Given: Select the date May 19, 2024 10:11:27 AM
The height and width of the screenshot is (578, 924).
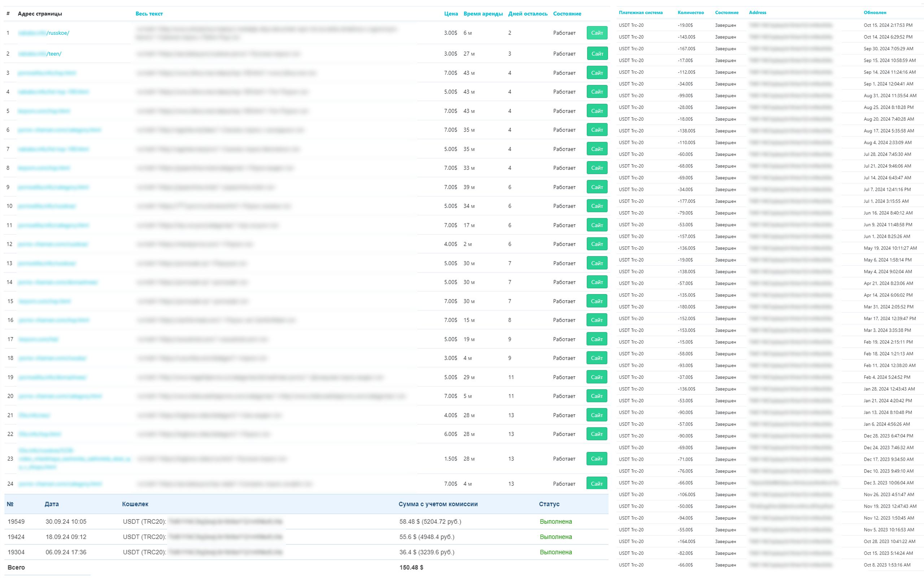Looking at the screenshot, I should pos(890,248).
